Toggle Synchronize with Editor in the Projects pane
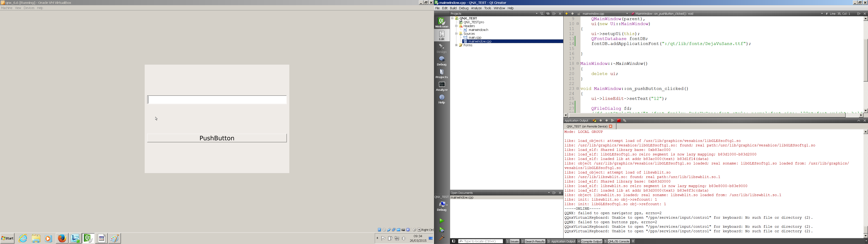Image resolution: width=868 pixels, height=244 pixels. point(548,14)
